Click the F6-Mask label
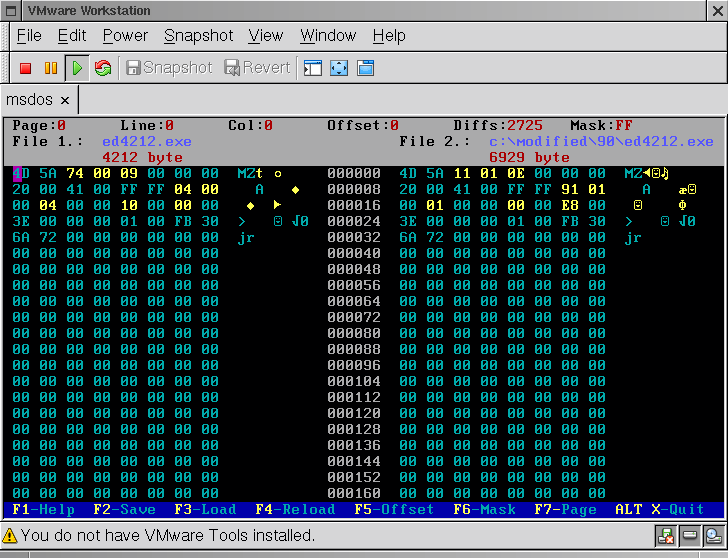The width and height of the screenshot is (728, 558). pos(484,510)
